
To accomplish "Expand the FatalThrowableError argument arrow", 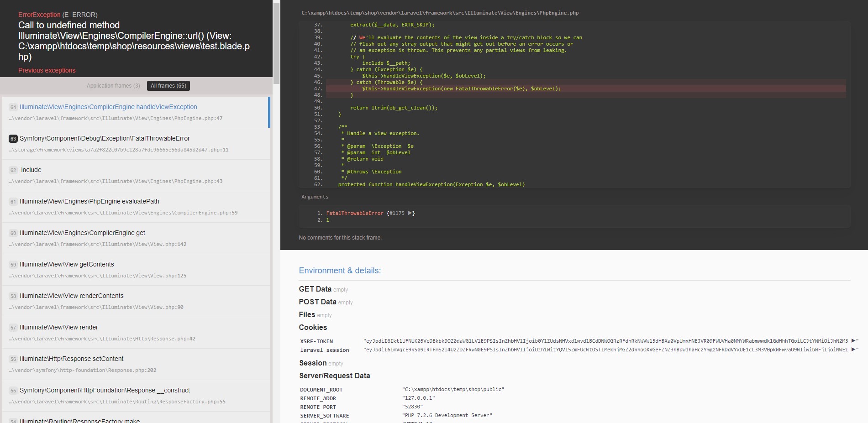I will tap(410, 213).
